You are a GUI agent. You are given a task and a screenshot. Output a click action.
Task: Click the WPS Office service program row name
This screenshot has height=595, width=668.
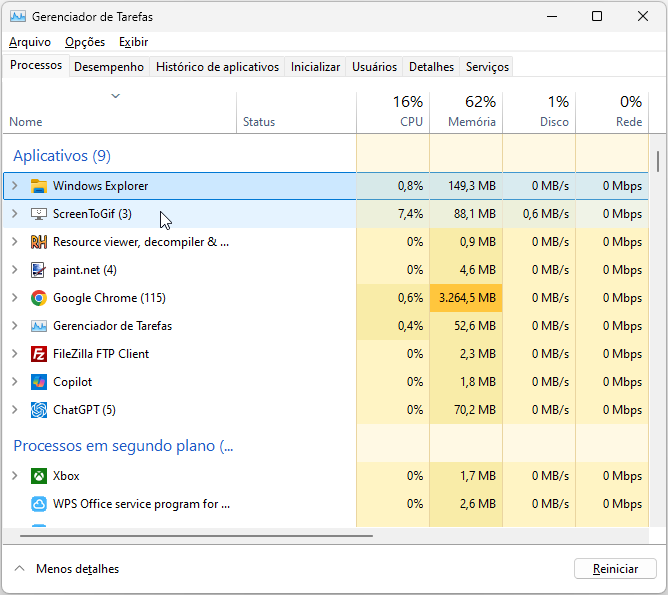click(141, 504)
